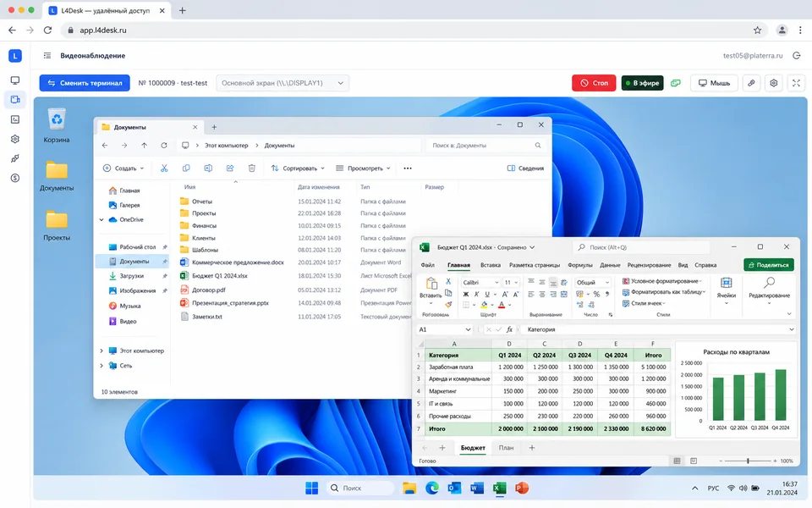Click Форматировать как таблицу in Excel
Viewport: 812px width, 508px height.
pyautogui.click(x=664, y=292)
